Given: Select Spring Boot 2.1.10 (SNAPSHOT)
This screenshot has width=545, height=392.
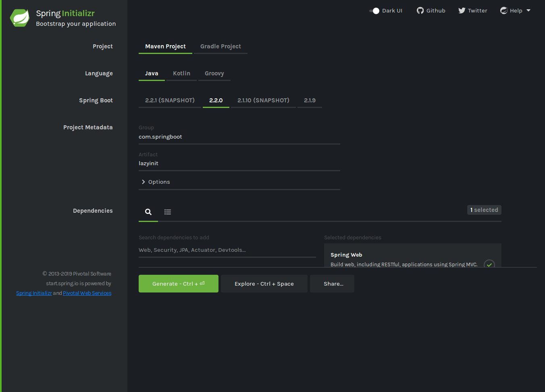Looking at the screenshot, I should point(263,100).
